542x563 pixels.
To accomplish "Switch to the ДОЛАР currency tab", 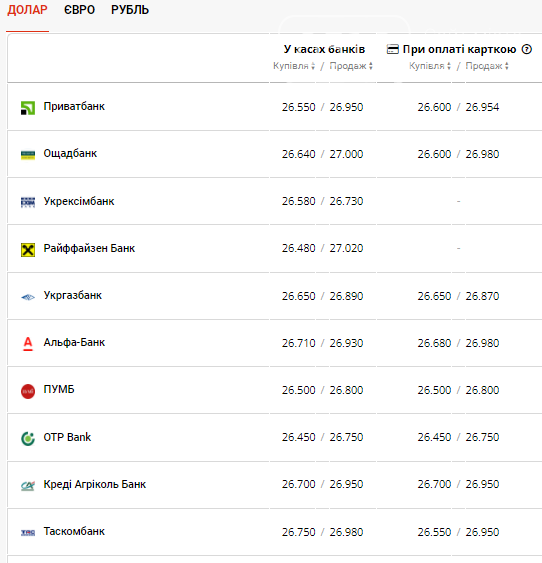I will tap(27, 10).
